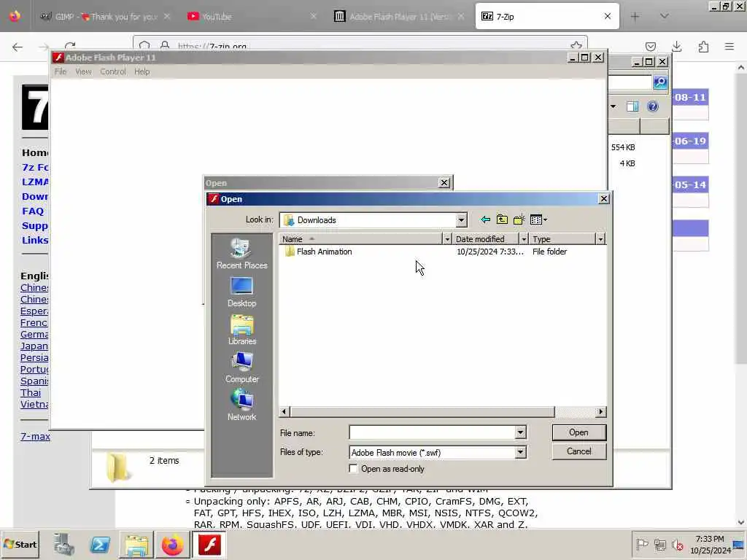Open Control menu in Flash Player
The height and width of the screenshot is (560, 747).
pyautogui.click(x=113, y=71)
